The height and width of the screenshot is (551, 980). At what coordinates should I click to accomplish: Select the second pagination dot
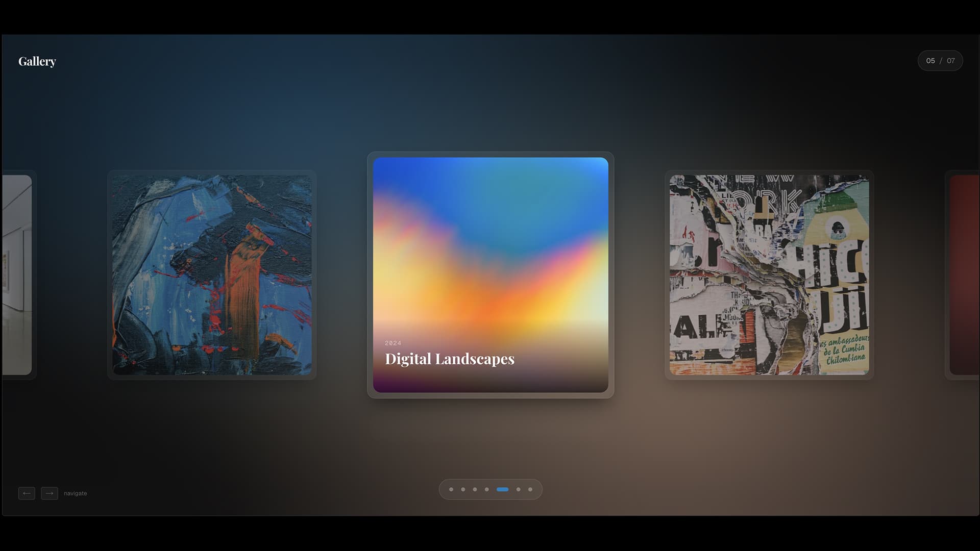[463, 489]
